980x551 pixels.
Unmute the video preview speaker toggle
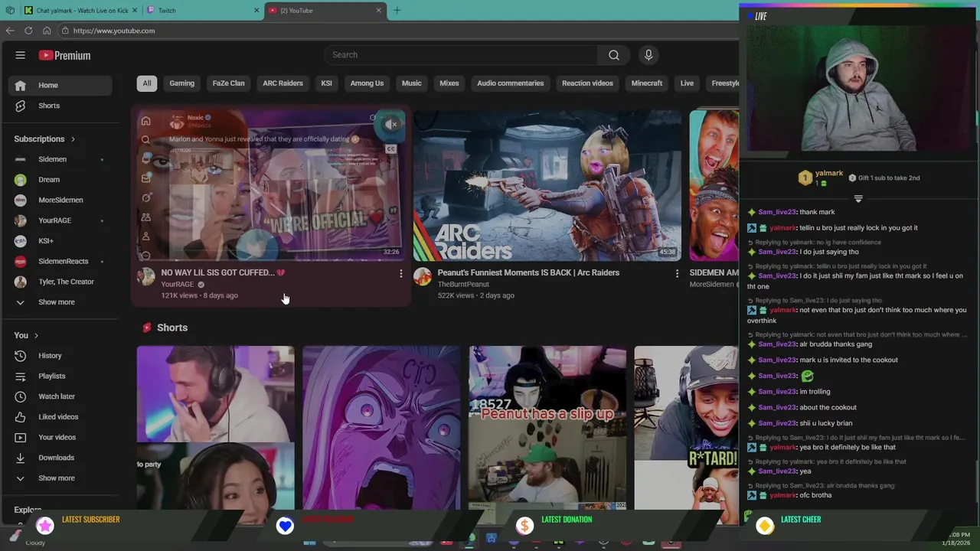click(390, 124)
